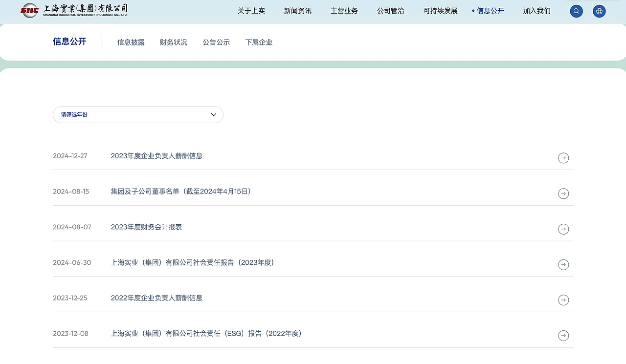Click the SIIC company logo
The height and width of the screenshot is (364, 626).
coord(72,10)
